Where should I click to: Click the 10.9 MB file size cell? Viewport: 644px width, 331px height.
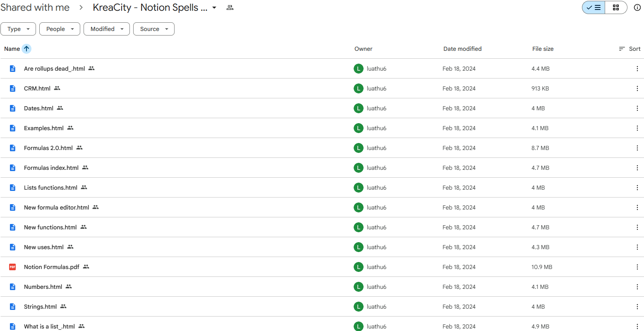pos(542,267)
